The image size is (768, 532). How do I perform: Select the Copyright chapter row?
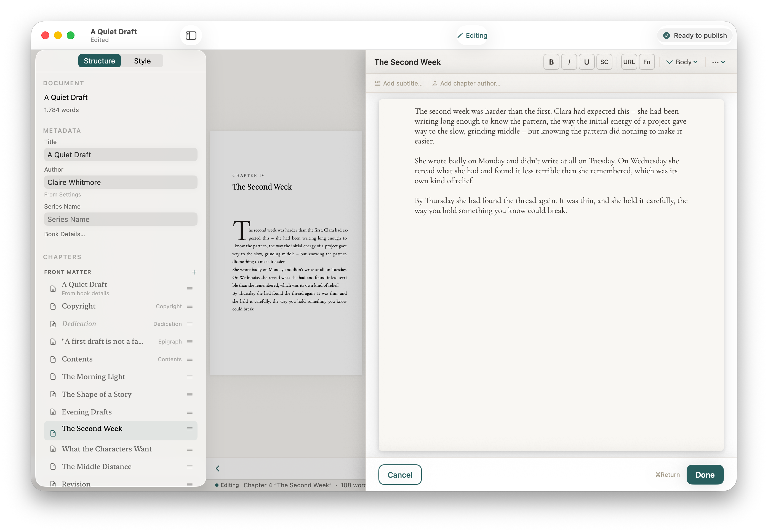121,306
